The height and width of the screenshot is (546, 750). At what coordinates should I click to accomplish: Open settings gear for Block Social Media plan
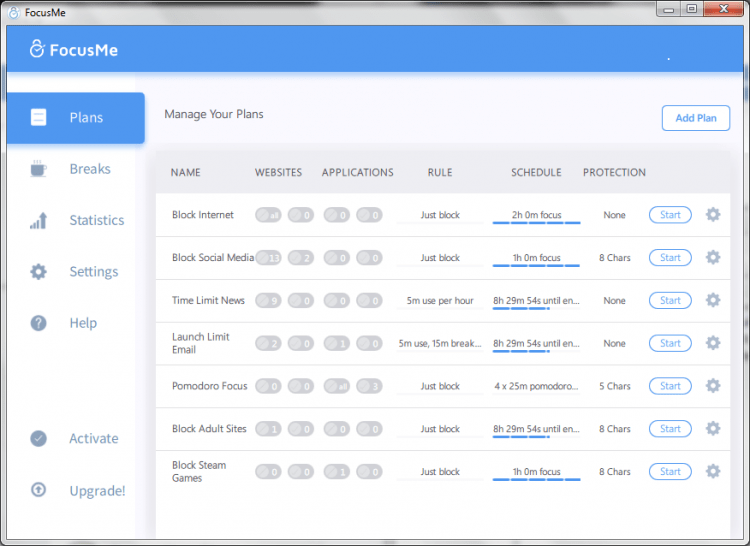713,257
